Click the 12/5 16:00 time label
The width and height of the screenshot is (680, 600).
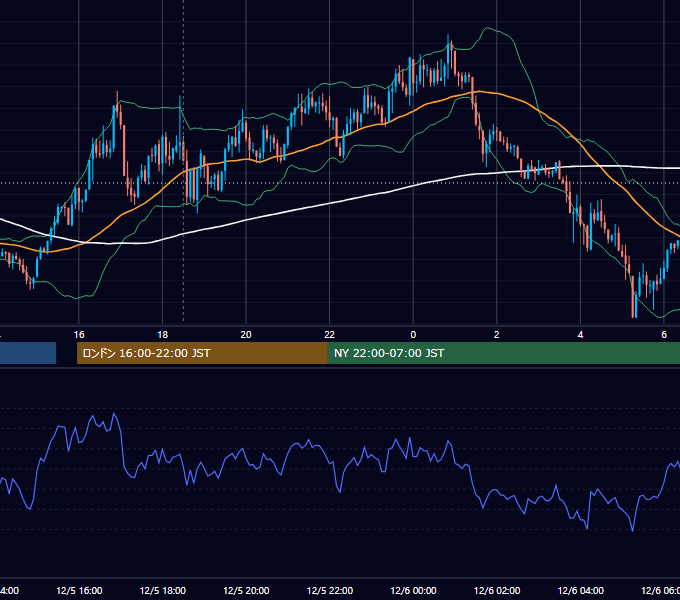click(79, 590)
